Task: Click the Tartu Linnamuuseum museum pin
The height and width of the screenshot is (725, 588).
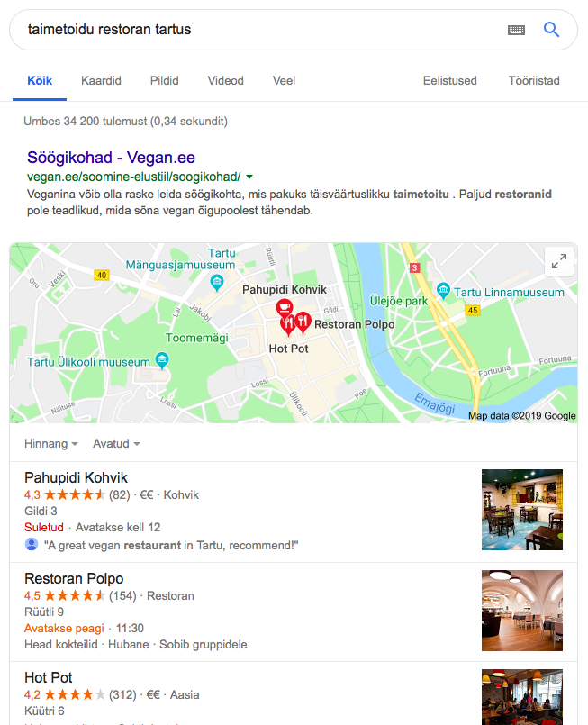Action: tap(443, 291)
